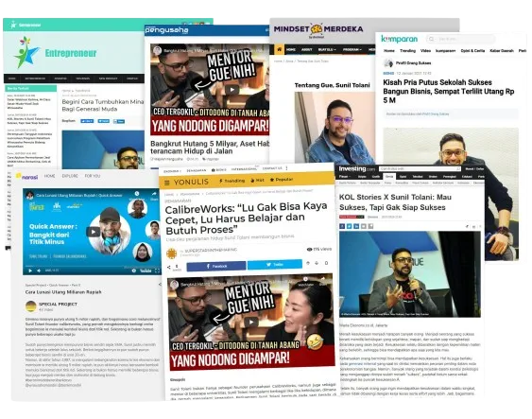Click the Yonulis share count icon

(x=169, y=268)
